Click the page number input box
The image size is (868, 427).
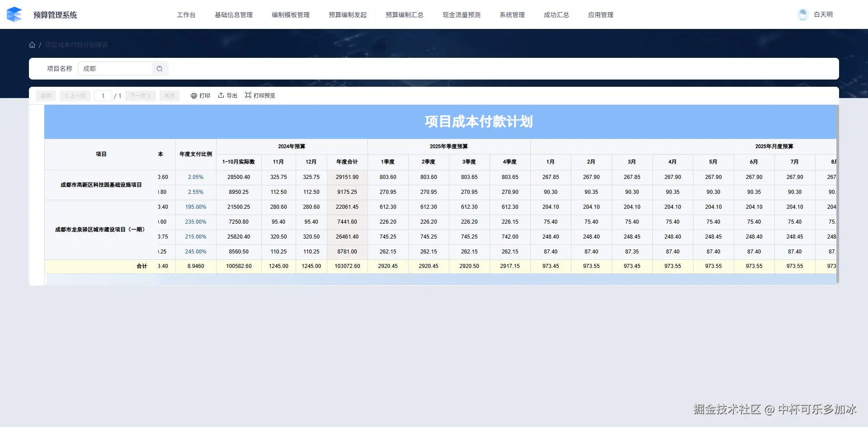pyautogui.click(x=103, y=96)
